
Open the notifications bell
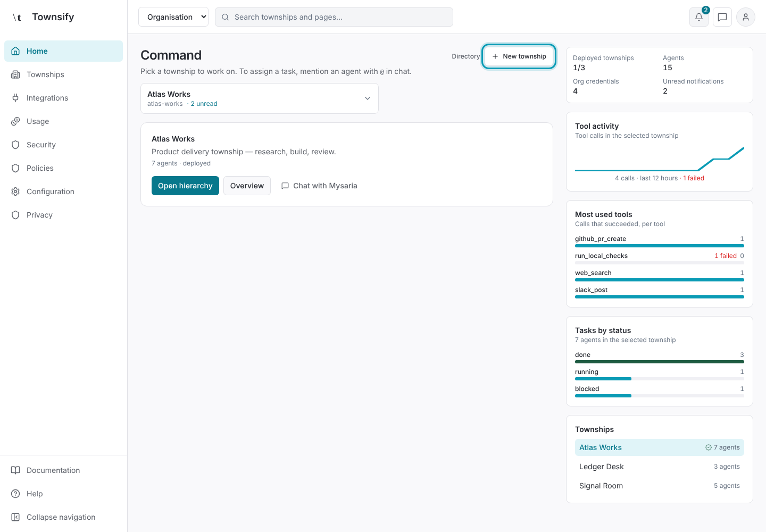point(699,17)
